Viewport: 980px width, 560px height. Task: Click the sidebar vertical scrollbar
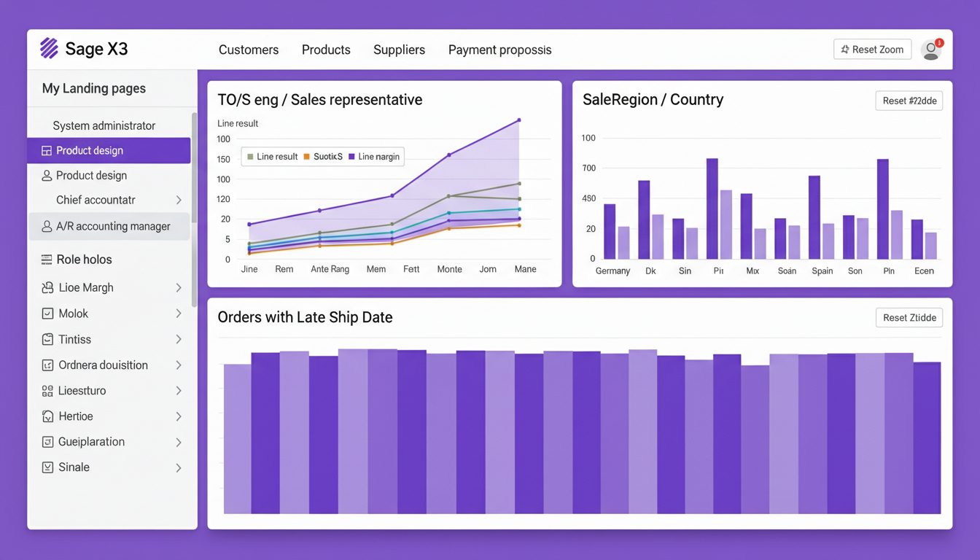194,210
